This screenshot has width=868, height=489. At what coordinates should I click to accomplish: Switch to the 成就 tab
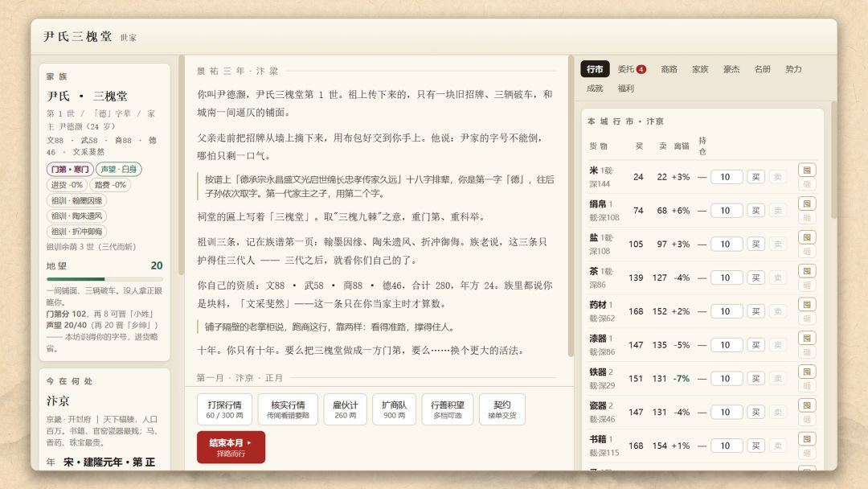[x=595, y=88]
